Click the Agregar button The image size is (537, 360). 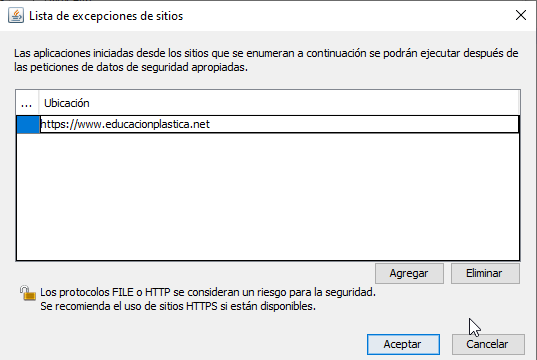click(409, 273)
